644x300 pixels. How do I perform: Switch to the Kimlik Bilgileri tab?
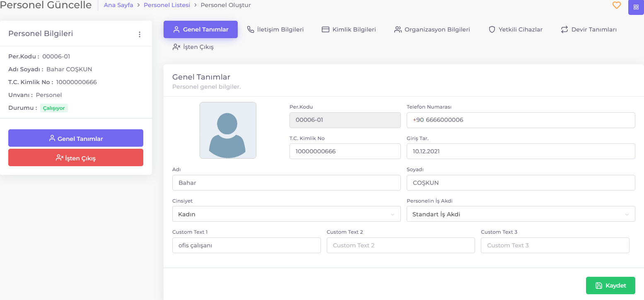click(x=349, y=29)
